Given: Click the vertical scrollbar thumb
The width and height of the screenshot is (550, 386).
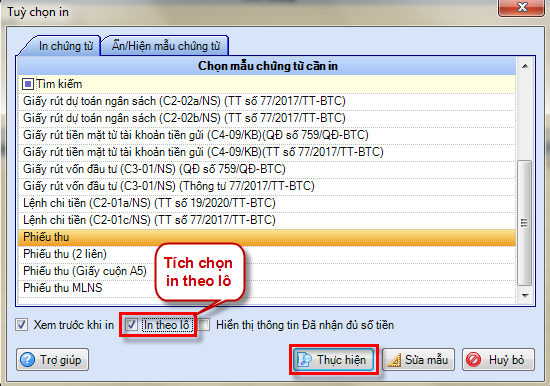Looking at the screenshot, I should 525,223.
